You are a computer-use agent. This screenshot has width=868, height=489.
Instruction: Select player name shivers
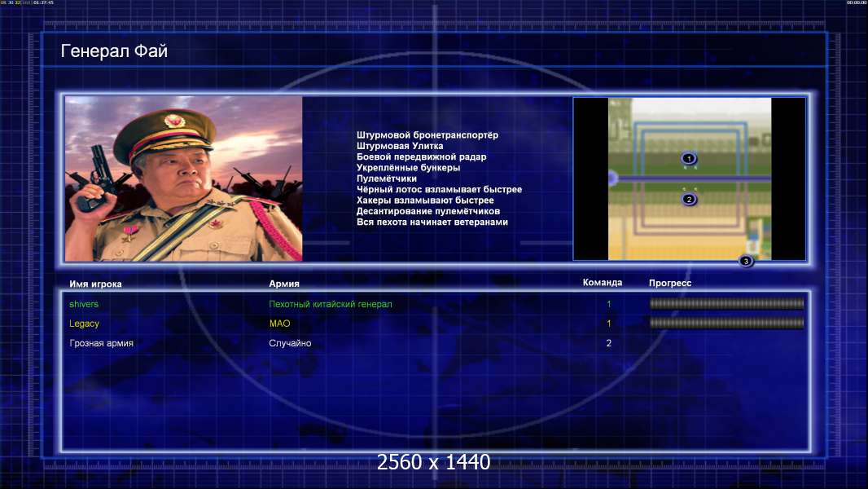click(x=84, y=304)
